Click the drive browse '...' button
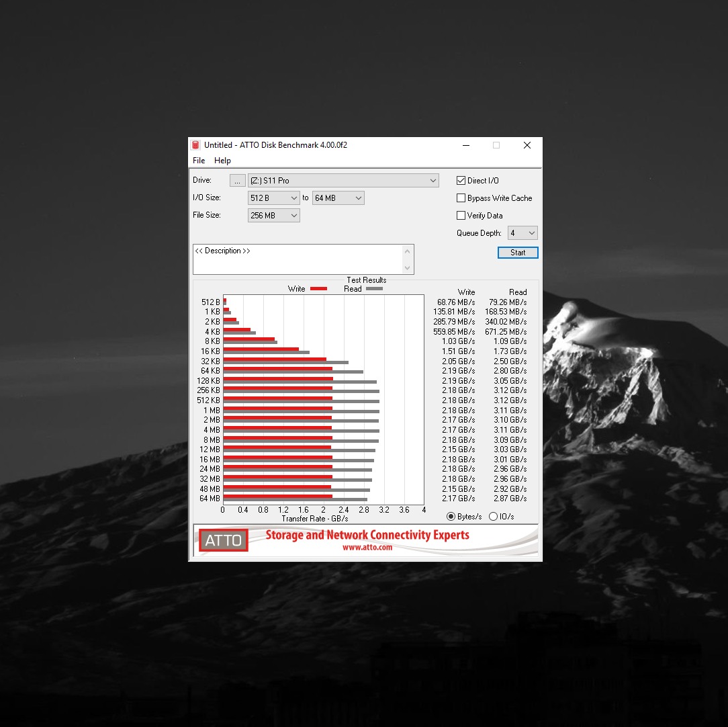The width and height of the screenshot is (728, 727). click(237, 180)
